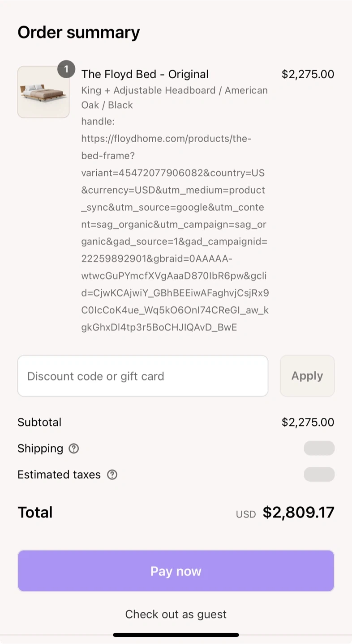Image resolution: width=352 pixels, height=644 pixels.
Task: Select Check out as guest link
Action: coord(176,614)
